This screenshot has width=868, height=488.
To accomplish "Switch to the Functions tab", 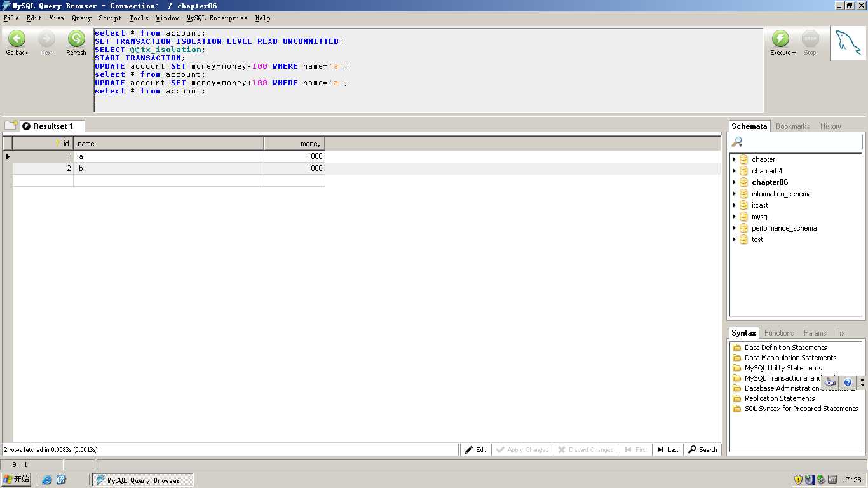I will pos(779,333).
